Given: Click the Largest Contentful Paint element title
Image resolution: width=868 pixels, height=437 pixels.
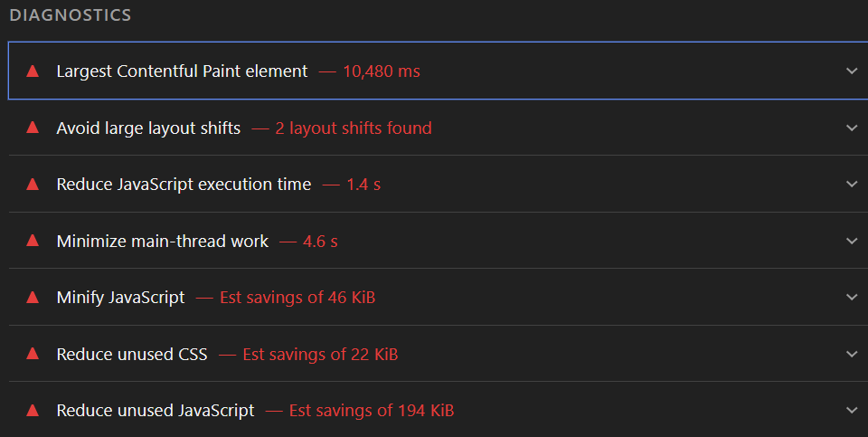Looking at the screenshot, I should (182, 71).
